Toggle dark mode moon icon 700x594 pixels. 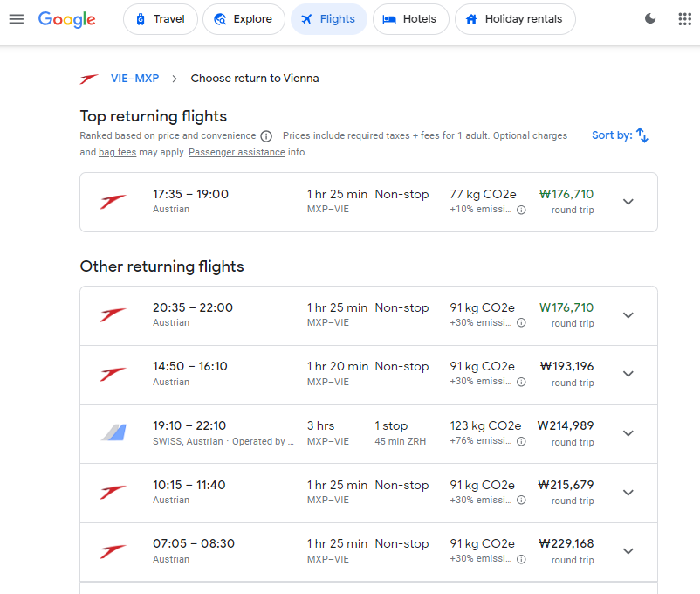coord(650,18)
